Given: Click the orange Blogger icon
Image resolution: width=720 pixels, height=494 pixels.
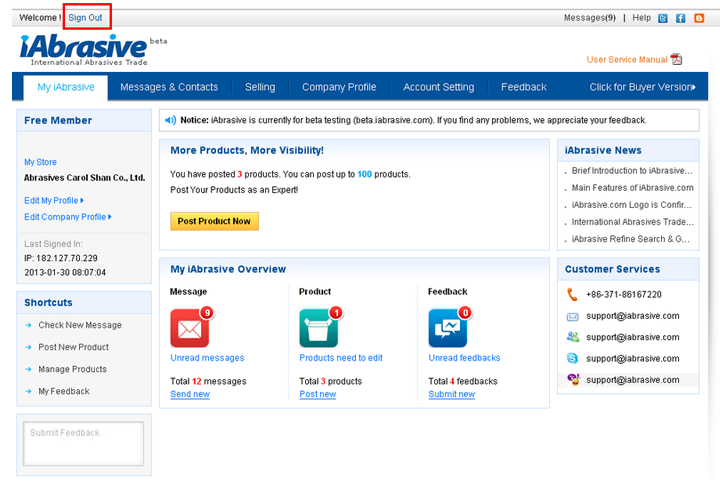Looking at the screenshot, I should (x=699, y=18).
